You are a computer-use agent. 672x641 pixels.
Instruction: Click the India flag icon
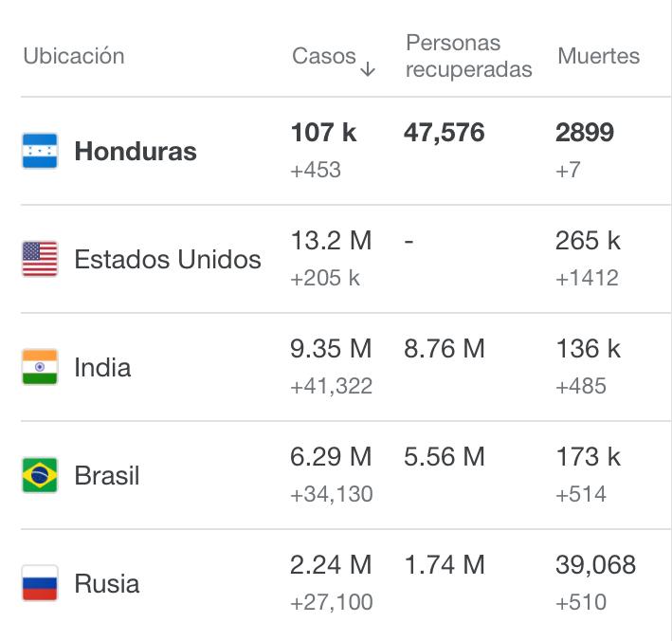[x=40, y=367]
